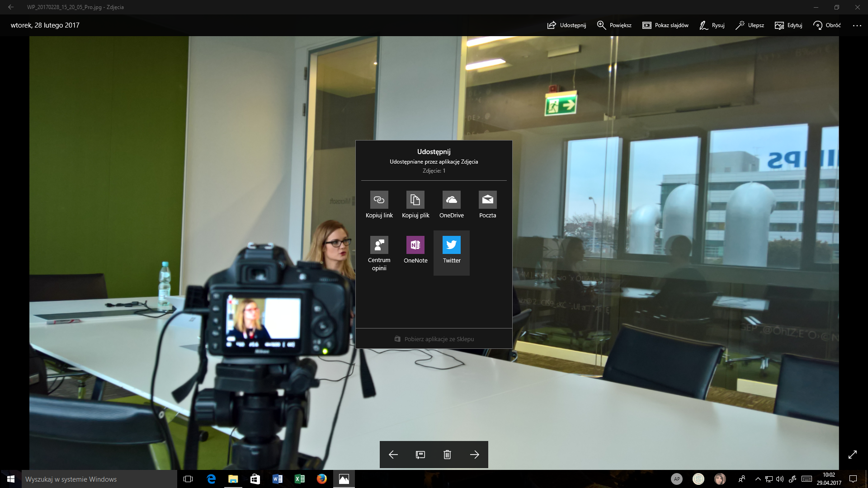Show the previous photo with left arrow

[393, 455]
